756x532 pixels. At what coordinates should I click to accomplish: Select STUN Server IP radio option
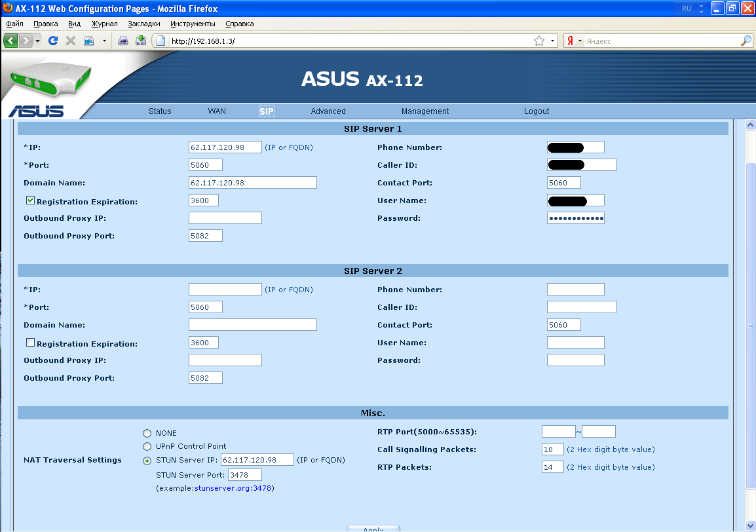pos(147,461)
